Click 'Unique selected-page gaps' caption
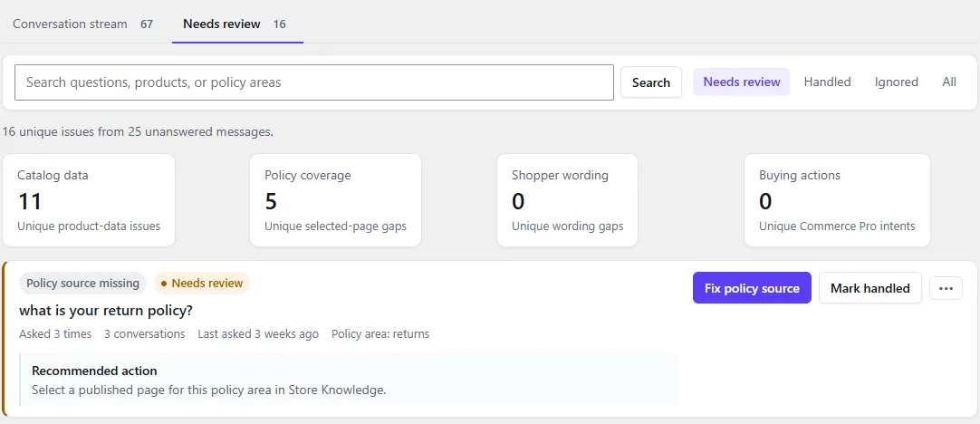 point(336,226)
